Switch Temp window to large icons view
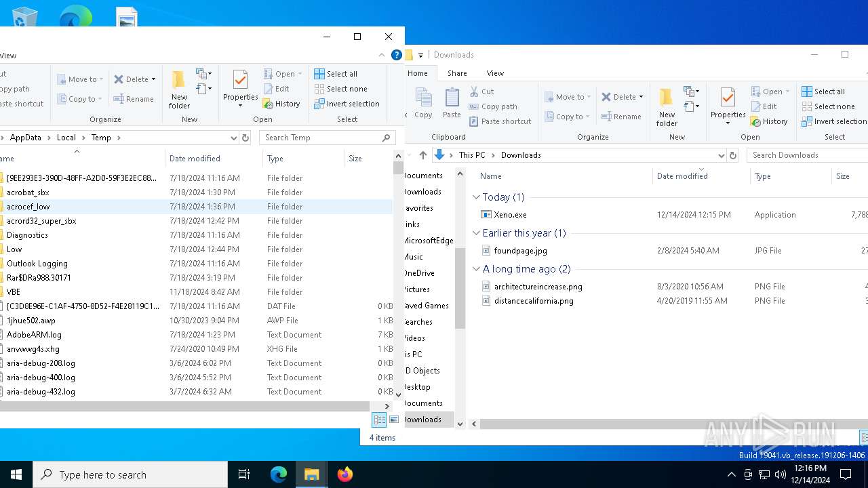868x488 pixels. 394,420
